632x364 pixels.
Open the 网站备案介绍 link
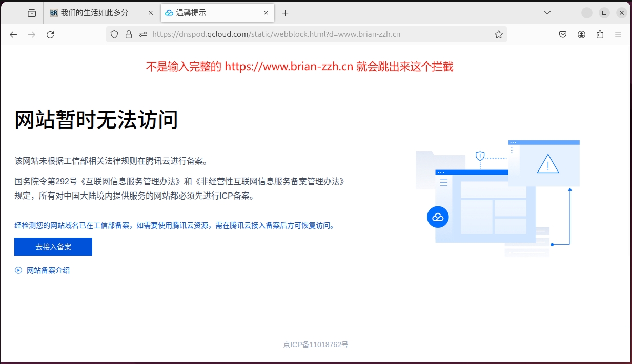pyautogui.click(x=48, y=270)
